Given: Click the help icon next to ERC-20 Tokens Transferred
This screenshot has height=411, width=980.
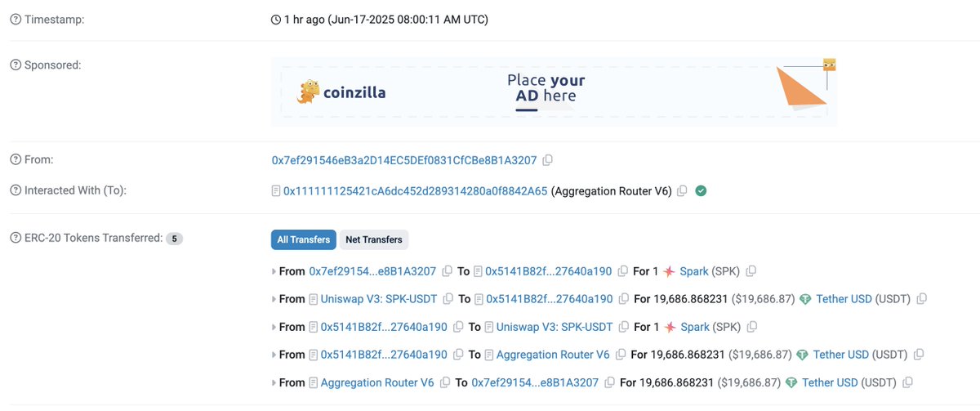Looking at the screenshot, I should (16, 238).
